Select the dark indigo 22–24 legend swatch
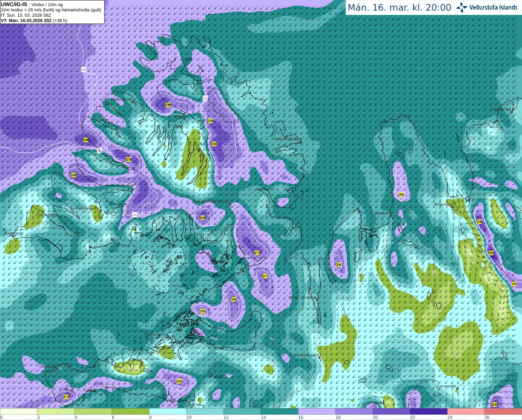Screen dimensions: 522x420 click(429, 412)
